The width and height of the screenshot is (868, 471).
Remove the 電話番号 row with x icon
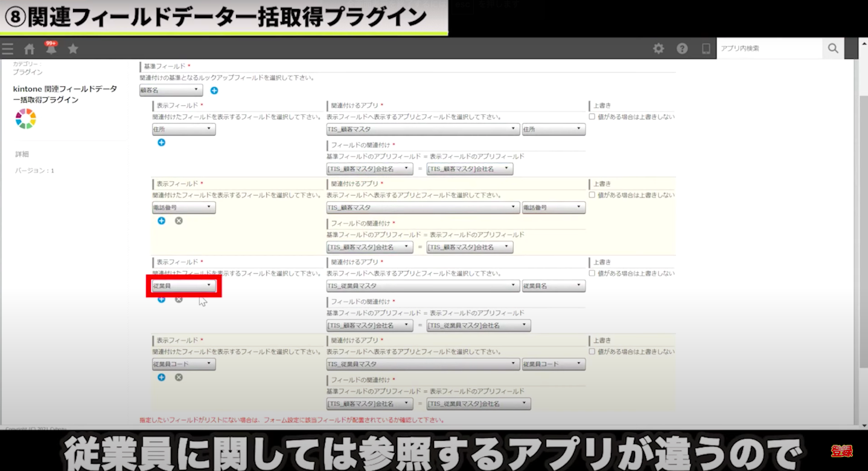pos(179,221)
